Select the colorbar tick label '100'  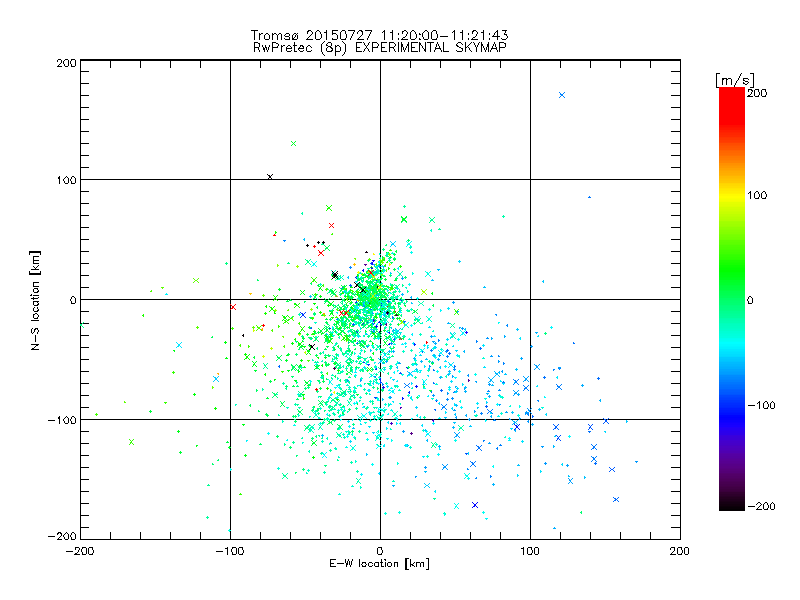pos(757,195)
